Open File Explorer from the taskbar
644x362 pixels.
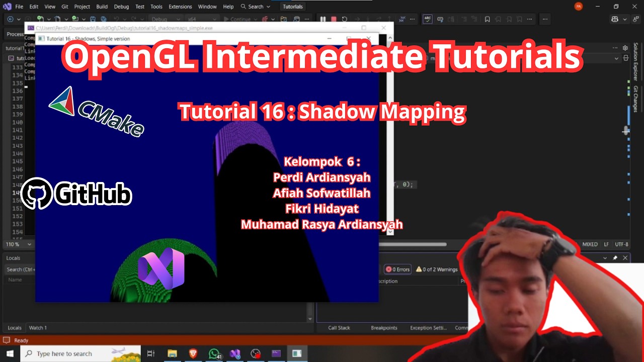172,353
